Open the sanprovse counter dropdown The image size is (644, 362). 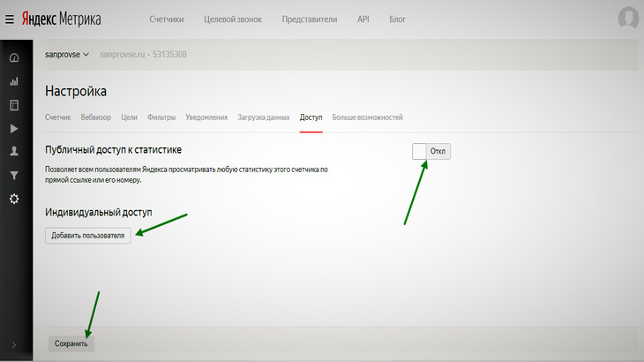point(67,54)
